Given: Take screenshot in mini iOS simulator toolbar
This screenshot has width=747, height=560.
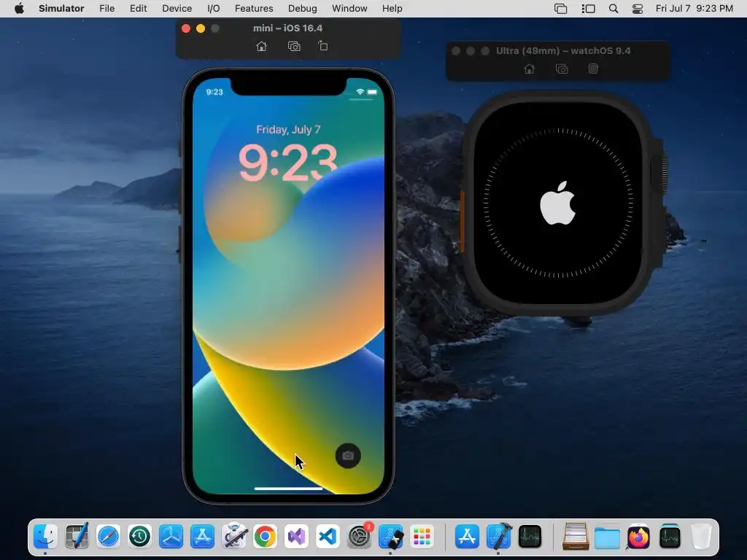Looking at the screenshot, I should click(294, 46).
